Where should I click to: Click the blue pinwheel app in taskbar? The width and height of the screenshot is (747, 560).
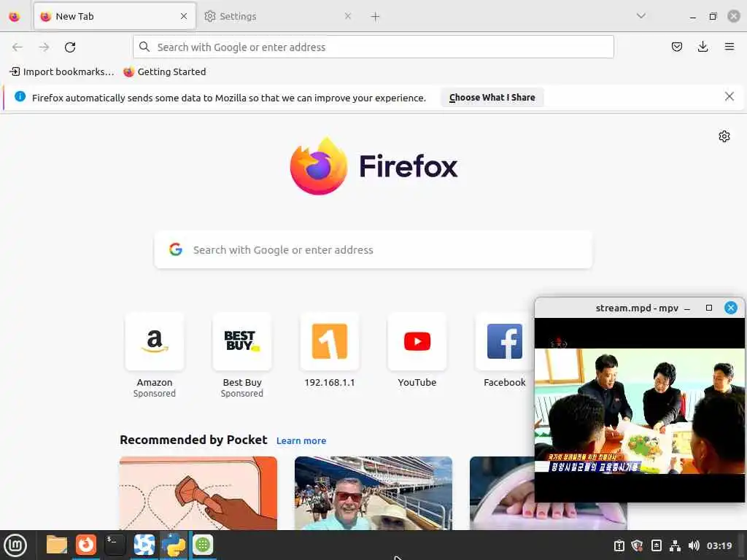[144, 545]
